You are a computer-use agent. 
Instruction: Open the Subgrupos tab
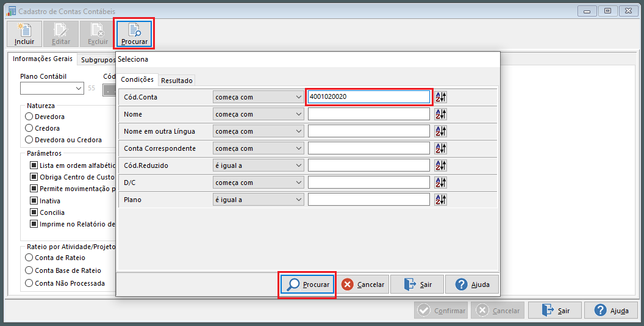[x=98, y=60]
